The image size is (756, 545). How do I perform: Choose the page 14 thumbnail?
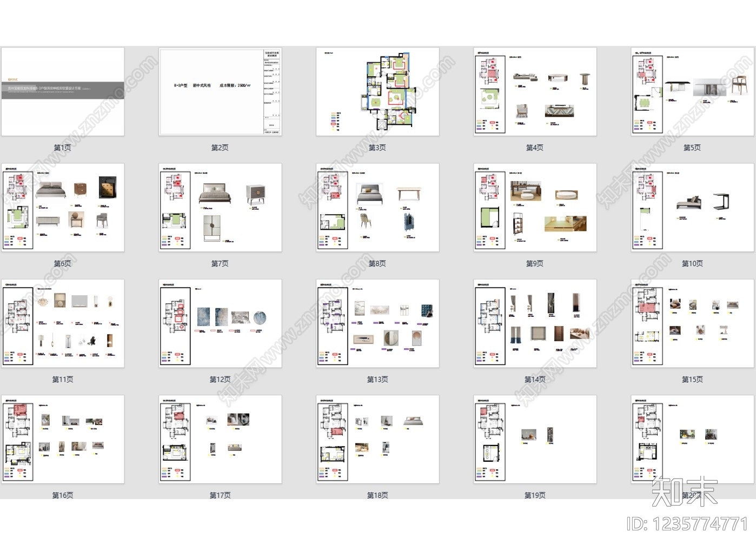tap(535, 323)
